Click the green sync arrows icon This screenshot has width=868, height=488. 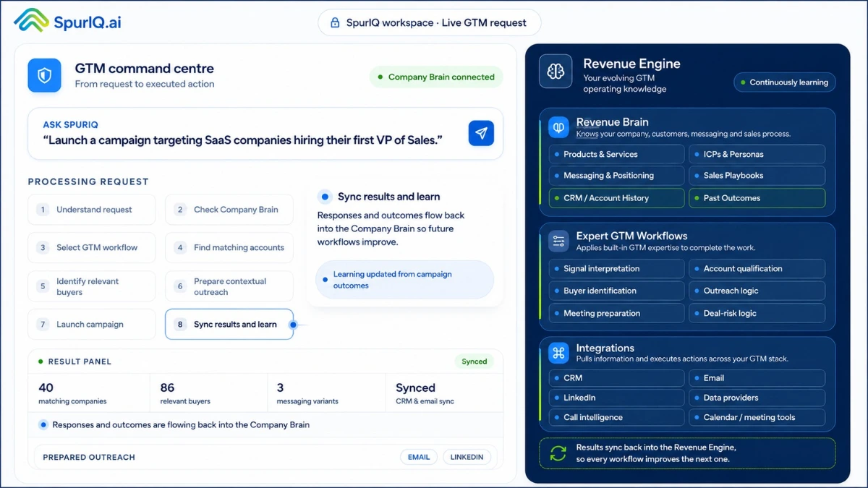point(558,453)
